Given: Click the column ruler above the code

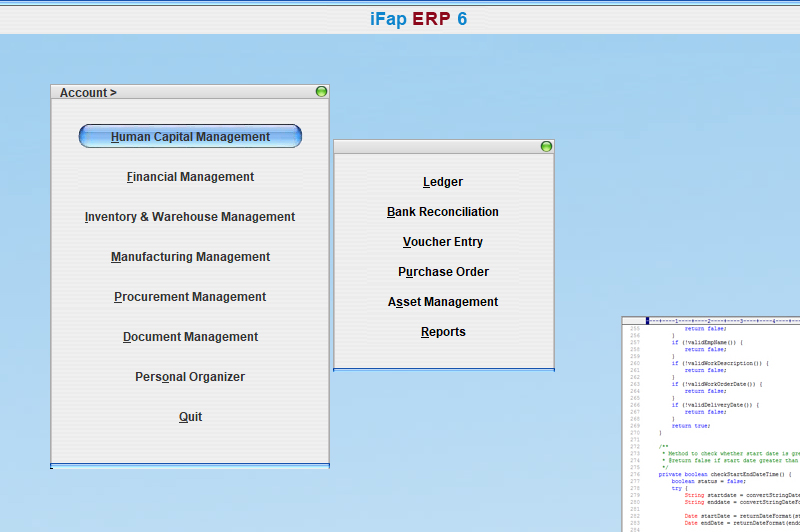Looking at the screenshot, I should (720, 321).
